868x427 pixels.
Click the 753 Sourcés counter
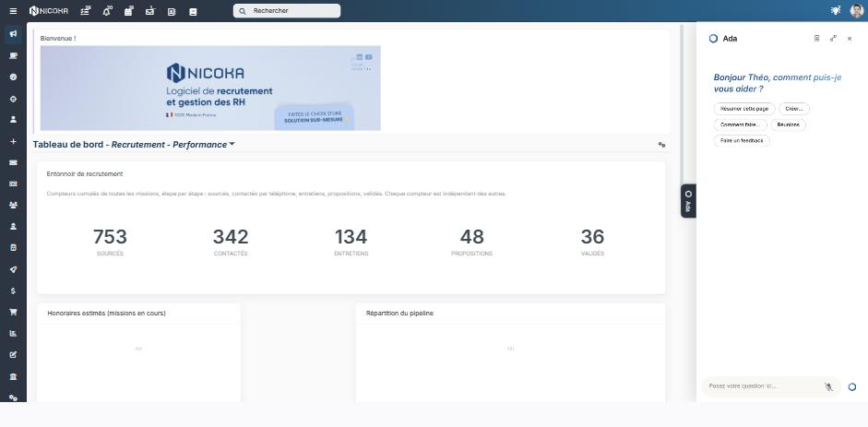point(110,243)
